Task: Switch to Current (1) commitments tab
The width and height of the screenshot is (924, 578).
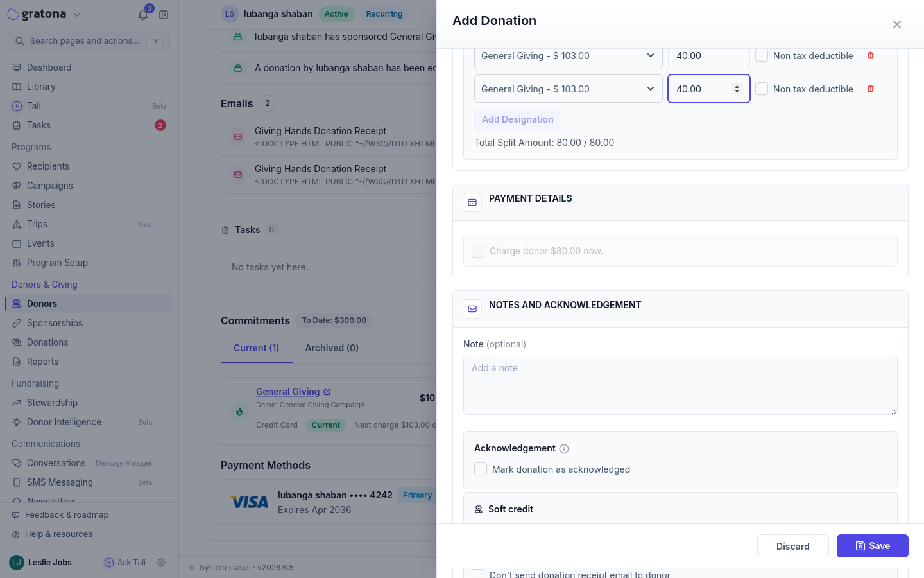Action: (x=257, y=348)
